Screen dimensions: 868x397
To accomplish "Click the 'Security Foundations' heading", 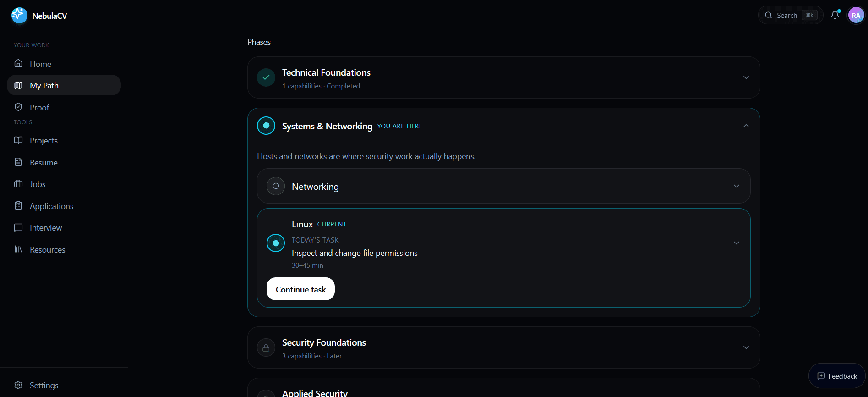I will 324,342.
